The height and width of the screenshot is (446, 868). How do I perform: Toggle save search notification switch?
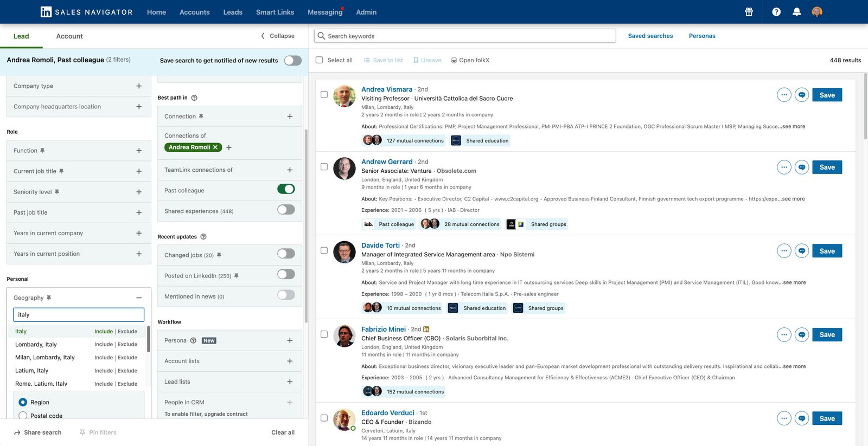293,60
